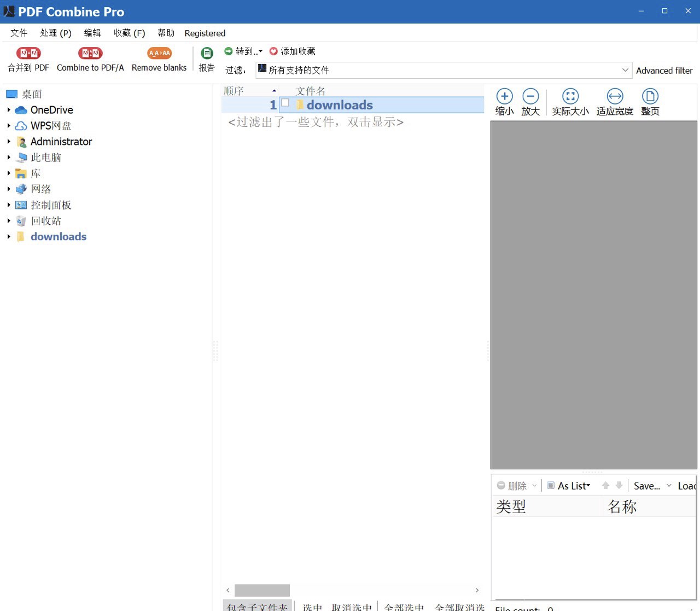Click the OneDrive cloud icon

coord(21,110)
